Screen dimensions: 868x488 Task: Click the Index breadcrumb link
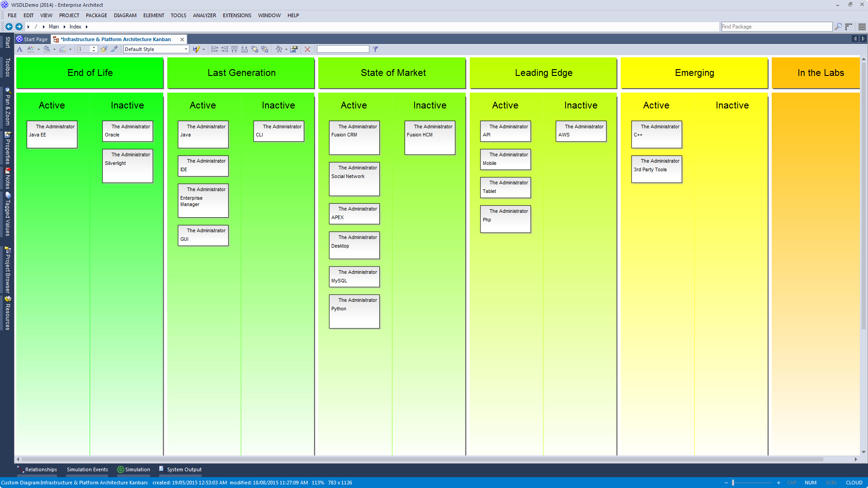coord(75,27)
